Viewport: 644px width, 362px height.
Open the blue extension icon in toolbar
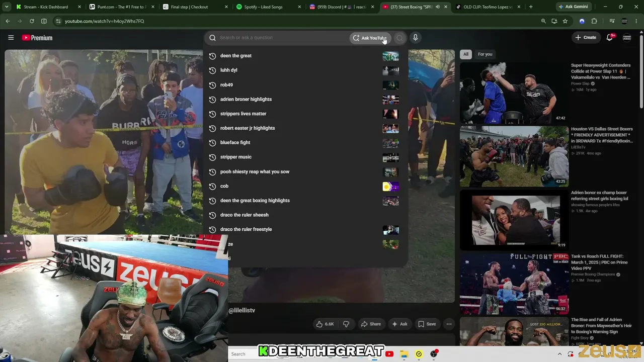pos(582,21)
